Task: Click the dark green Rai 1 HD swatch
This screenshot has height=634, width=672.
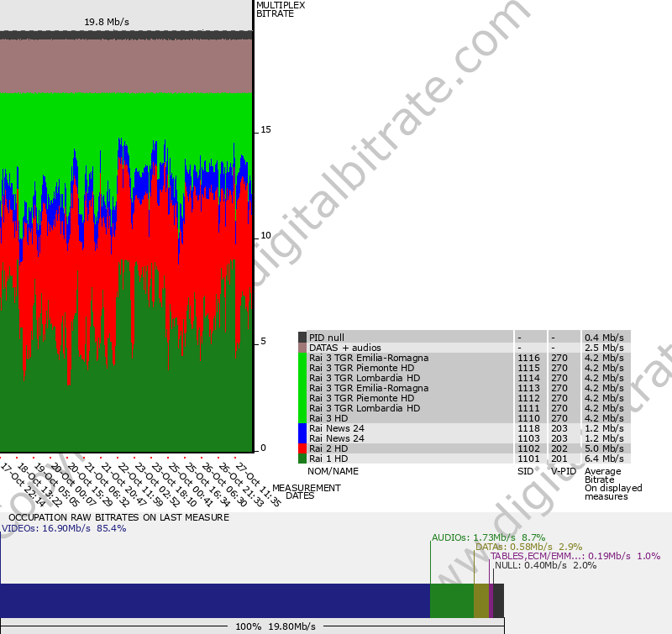Action: click(302, 458)
